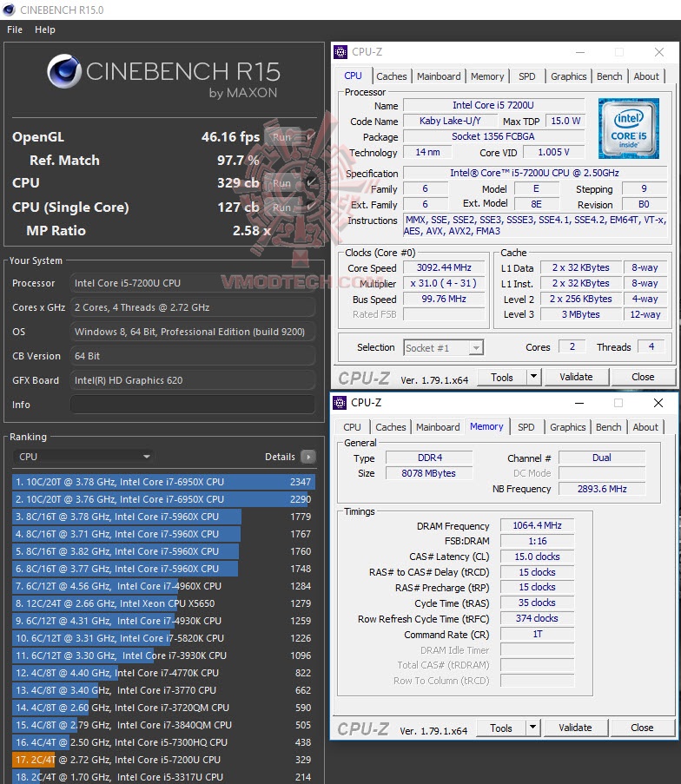Select ranking row 2 i7-6950X 2290
Image resolution: width=681 pixels, height=784 pixels.
click(x=163, y=499)
